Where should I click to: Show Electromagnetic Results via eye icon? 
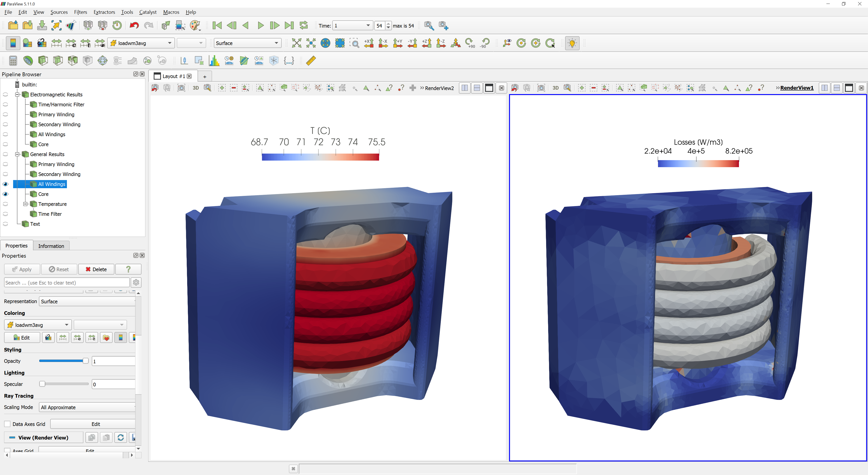pyautogui.click(x=5, y=95)
